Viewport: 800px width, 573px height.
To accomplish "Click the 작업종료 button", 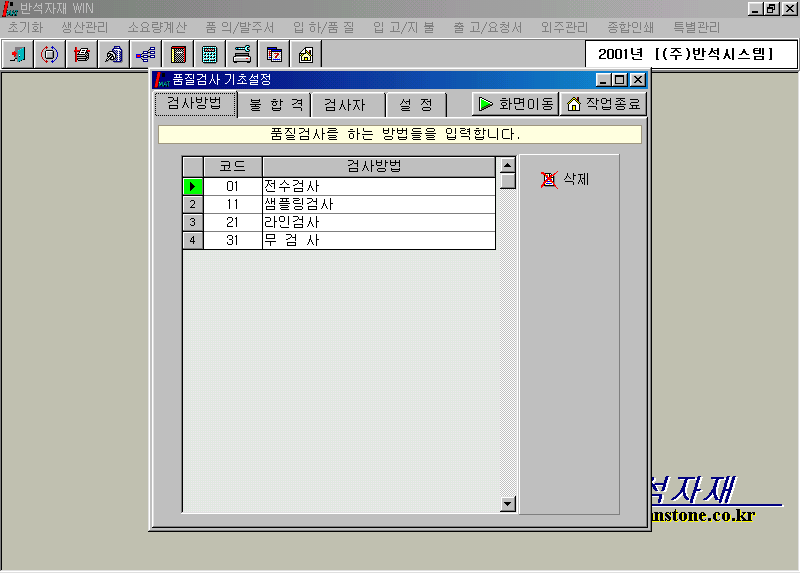I will pos(604,104).
